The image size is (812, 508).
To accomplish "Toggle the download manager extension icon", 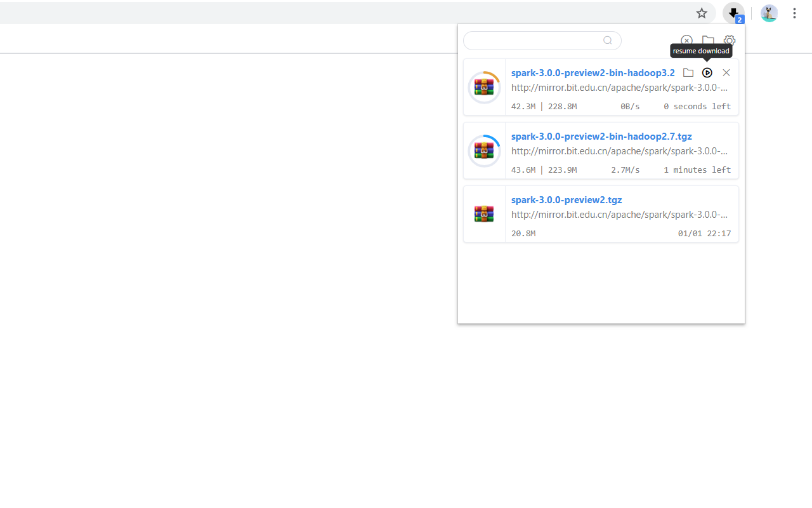I will (x=734, y=13).
